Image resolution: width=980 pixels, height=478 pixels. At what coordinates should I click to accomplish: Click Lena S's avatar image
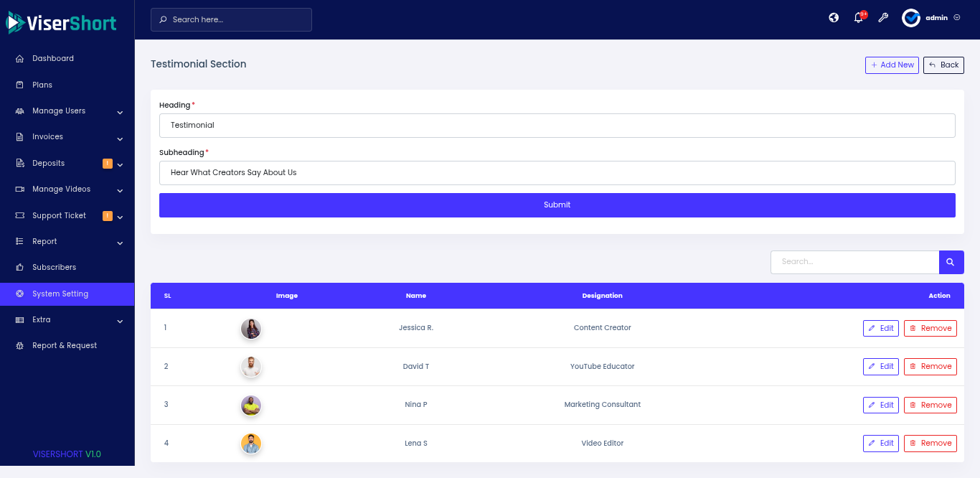pyautogui.click(x=250, y=444)
